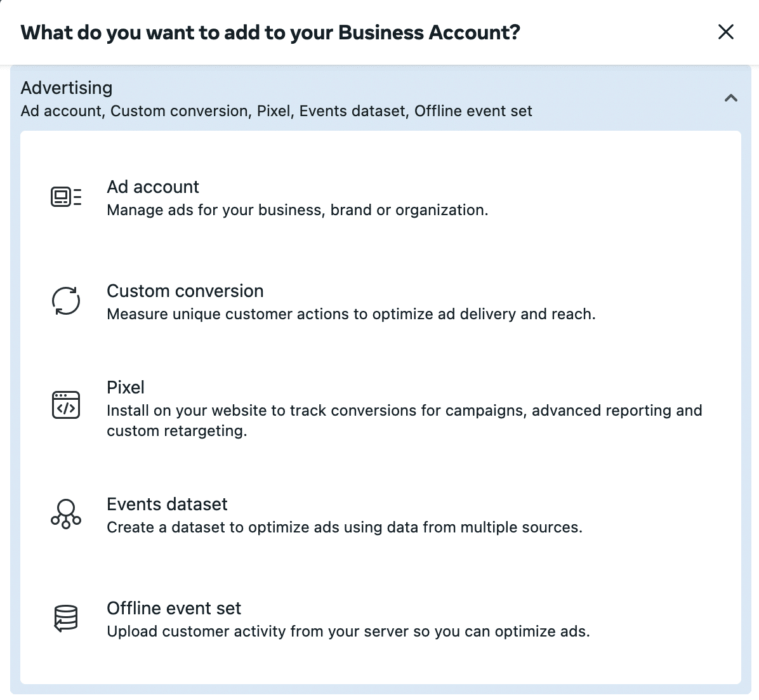Click the Custom conversion circular arrows icon
This screenshot has height=700, width=759.
pyautogui.click(x=65, y=301)
